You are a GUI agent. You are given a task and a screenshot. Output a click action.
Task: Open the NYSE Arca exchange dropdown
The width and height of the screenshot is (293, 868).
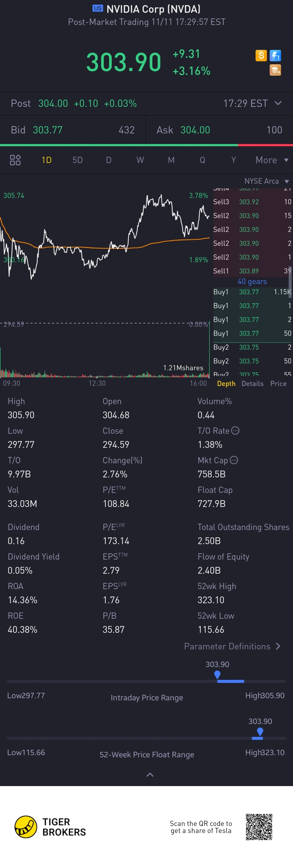(266, 181)
